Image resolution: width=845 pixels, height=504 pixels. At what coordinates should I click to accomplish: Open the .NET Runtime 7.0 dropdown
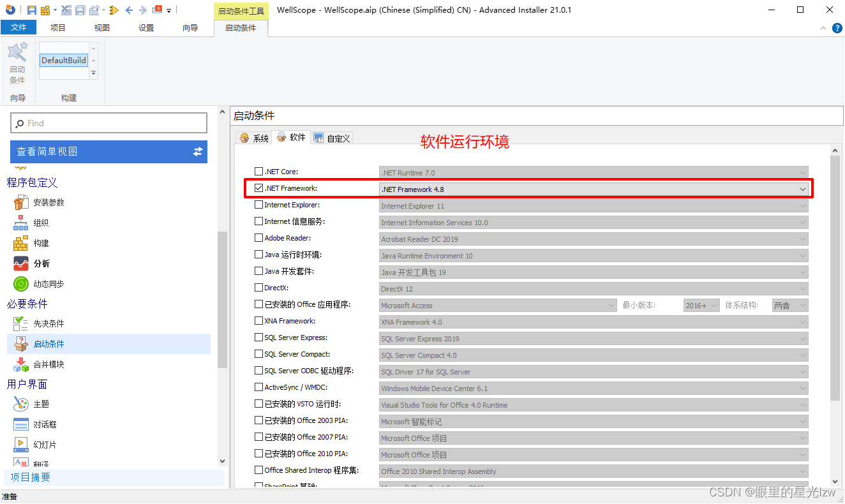[x=594, y=172]
